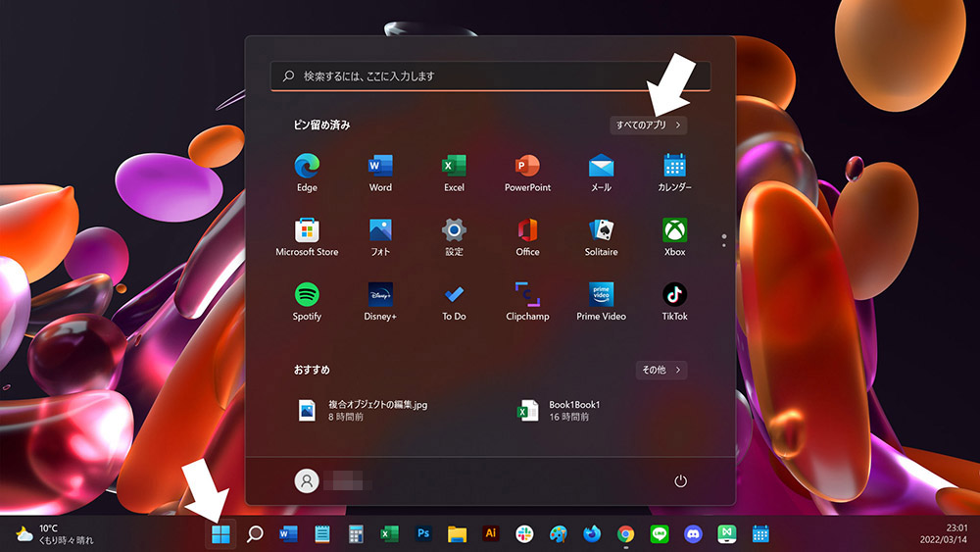This screenshot has height=552, width=980.
Task: Click the search box in Start menu
Action: tap(490, 76)
